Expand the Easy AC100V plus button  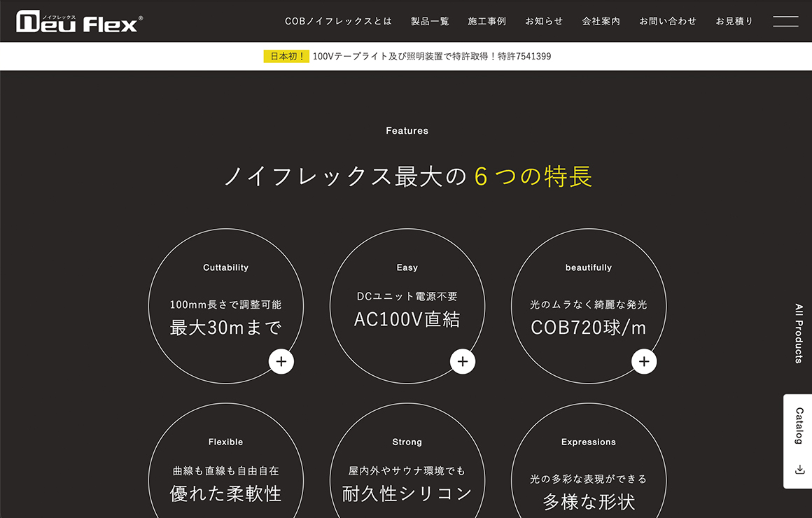463,362
